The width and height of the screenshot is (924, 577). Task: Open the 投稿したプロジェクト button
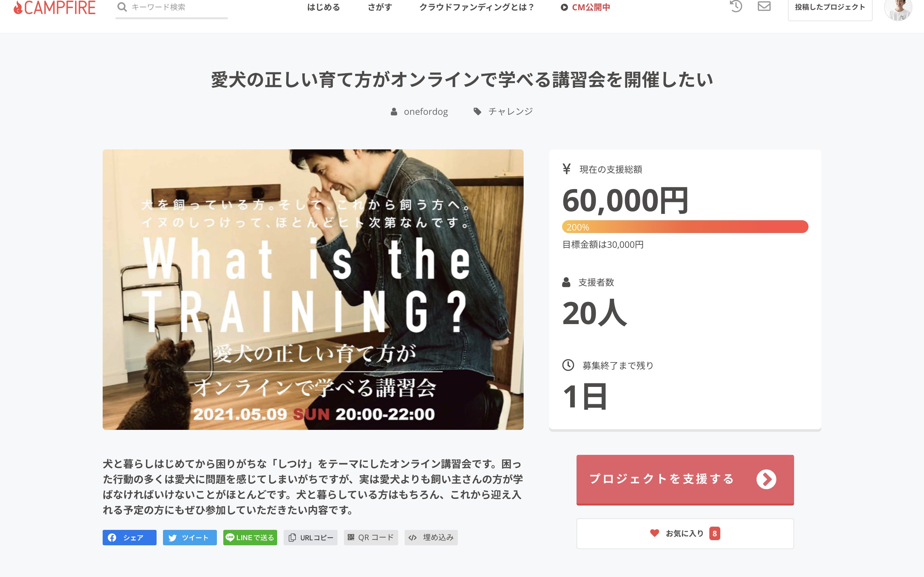(830, 7)
